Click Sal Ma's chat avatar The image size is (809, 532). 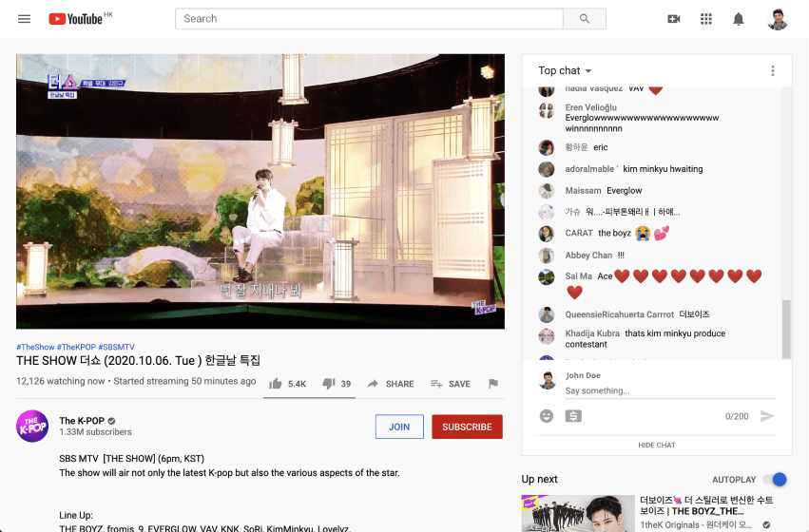point(547,276)
